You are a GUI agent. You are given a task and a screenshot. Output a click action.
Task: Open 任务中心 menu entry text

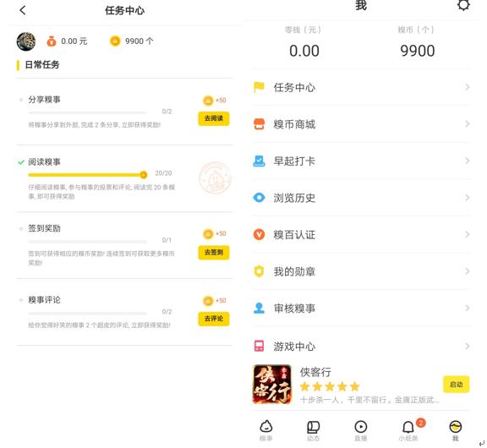pos(294,88)
